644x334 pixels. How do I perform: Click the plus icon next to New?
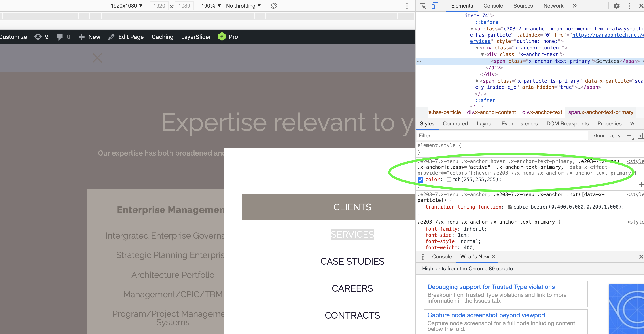coord(81,37)
